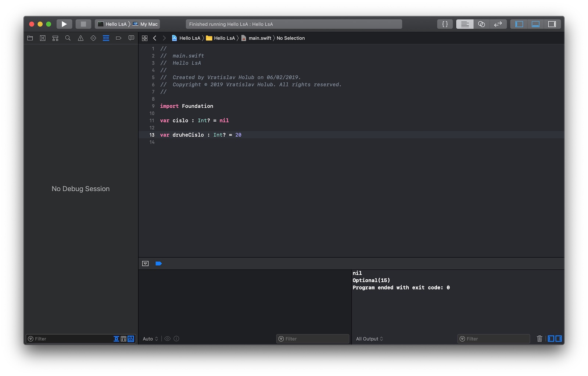
Task: Open the Test navigator
Action: tap(93, 38)
